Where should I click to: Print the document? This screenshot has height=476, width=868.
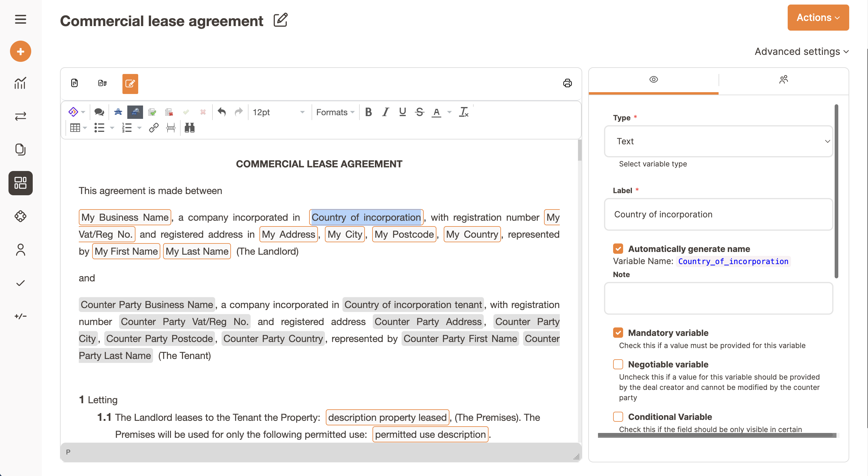tap(567, 83)
